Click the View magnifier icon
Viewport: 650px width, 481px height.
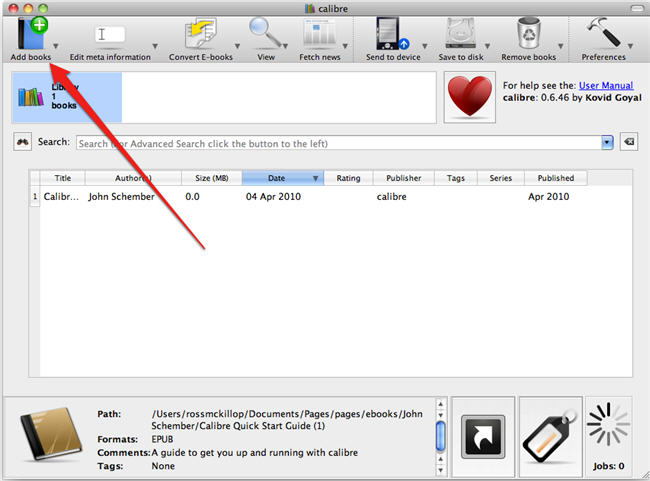point(265,33)
